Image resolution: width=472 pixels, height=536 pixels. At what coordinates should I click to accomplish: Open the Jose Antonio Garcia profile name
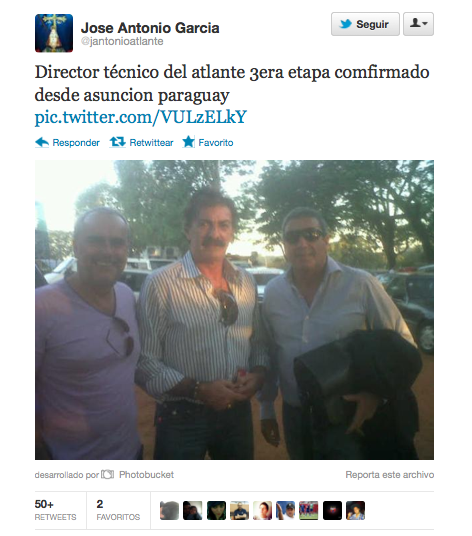coord(150,28)
